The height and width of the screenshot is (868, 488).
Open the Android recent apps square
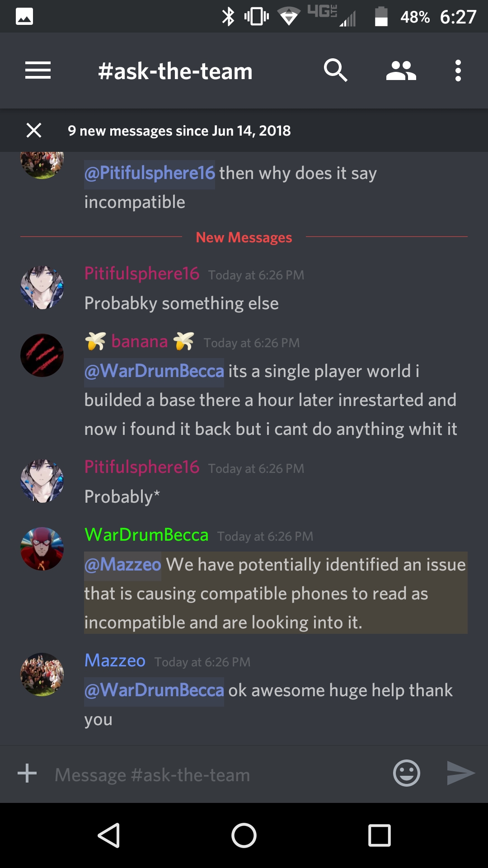[x=380, y=835]
